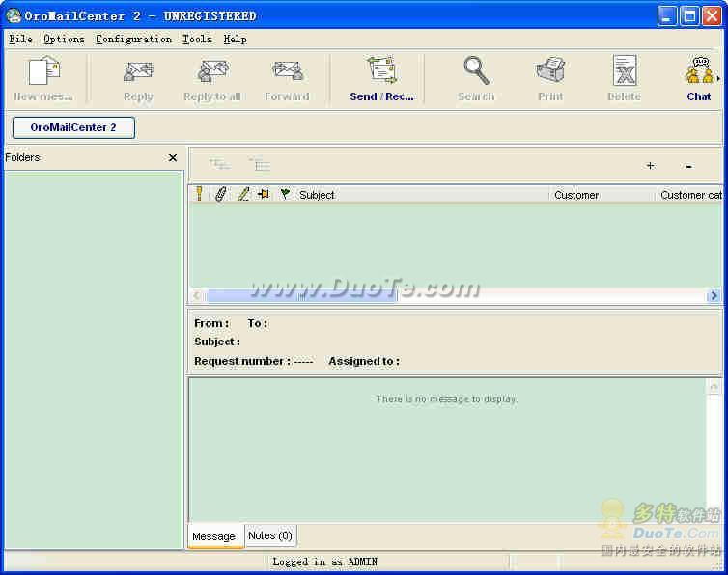Click the Print toolbar icon
This screenshot has width=728, height=575.
tap(550, 70)
